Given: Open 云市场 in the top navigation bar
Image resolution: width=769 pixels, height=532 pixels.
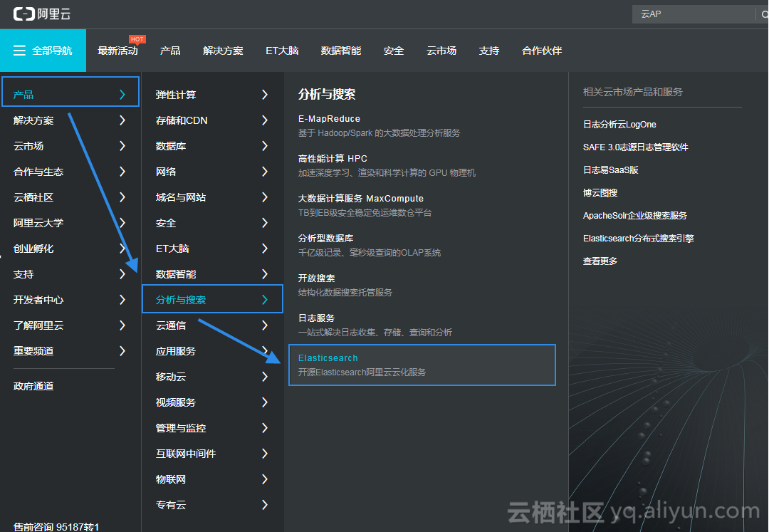Looking at the screenshot, I should coord(441,51).
